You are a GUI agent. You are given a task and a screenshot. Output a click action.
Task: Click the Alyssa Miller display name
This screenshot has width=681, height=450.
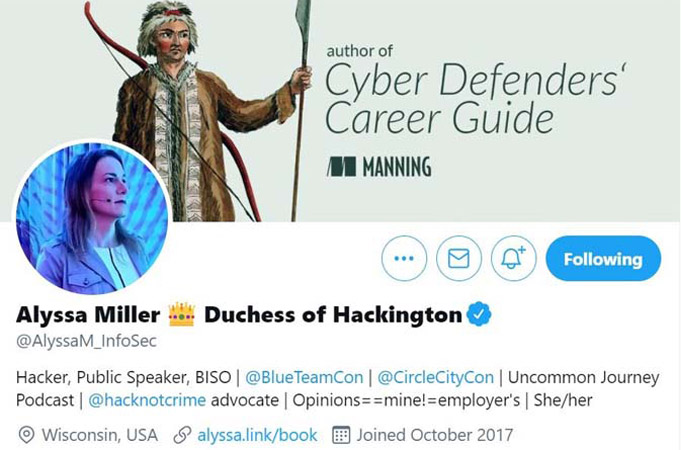click(x=88, y=315)
